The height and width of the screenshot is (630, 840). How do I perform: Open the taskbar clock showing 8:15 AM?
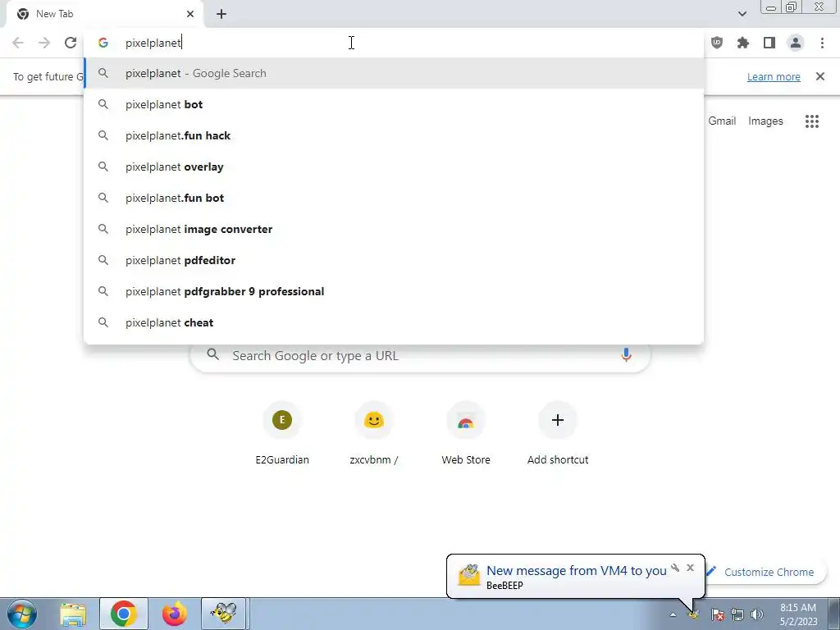798,614
